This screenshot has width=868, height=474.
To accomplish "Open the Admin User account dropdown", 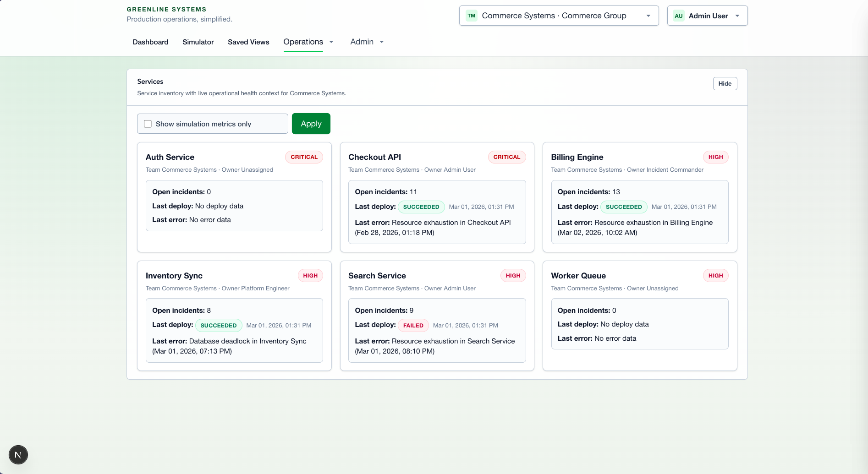I will pyautogui.click(x=707, y=16).
